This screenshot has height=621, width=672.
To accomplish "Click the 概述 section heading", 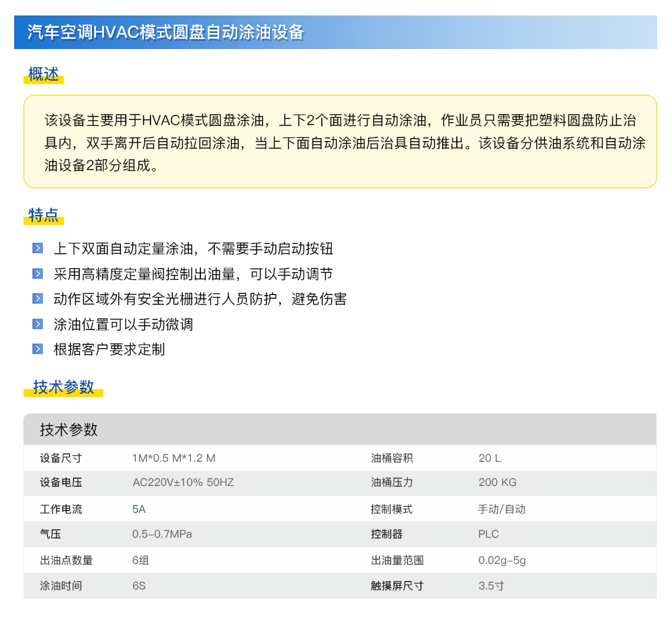I will coord(44,75).
